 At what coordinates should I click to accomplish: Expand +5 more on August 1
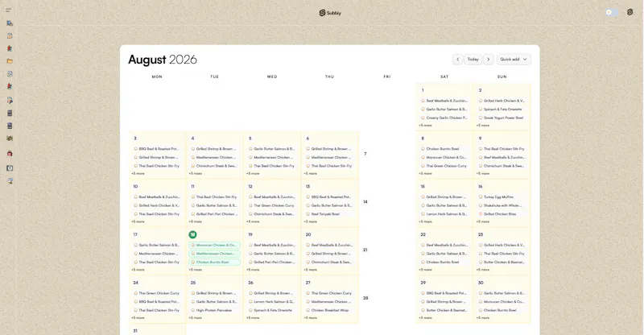pyautogui.click(x=425, y=126)
